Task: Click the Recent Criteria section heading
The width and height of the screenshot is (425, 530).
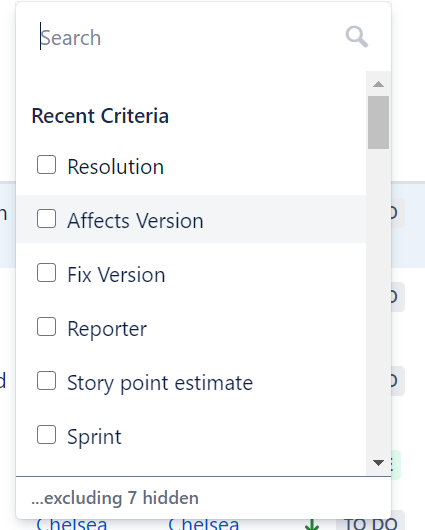Action: pos(100,116)
